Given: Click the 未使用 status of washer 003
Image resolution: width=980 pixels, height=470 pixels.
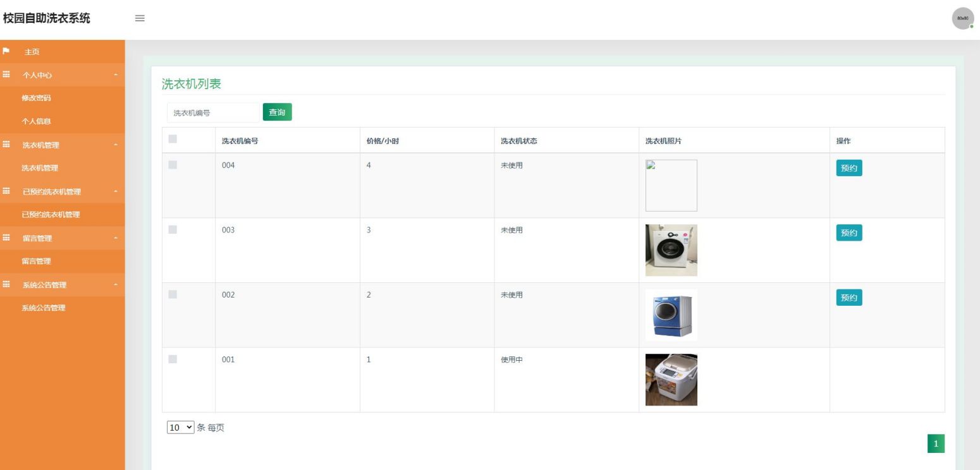Looking at the screenshot, I should [511, 230].
